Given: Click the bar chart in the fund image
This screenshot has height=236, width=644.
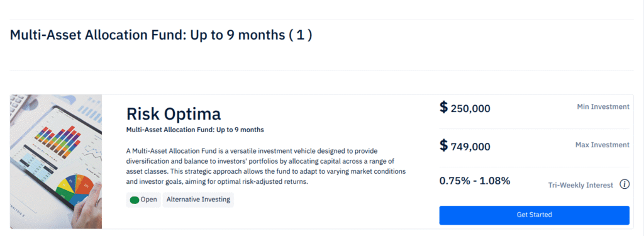Looking at the screenshot, I should (58, 141).
